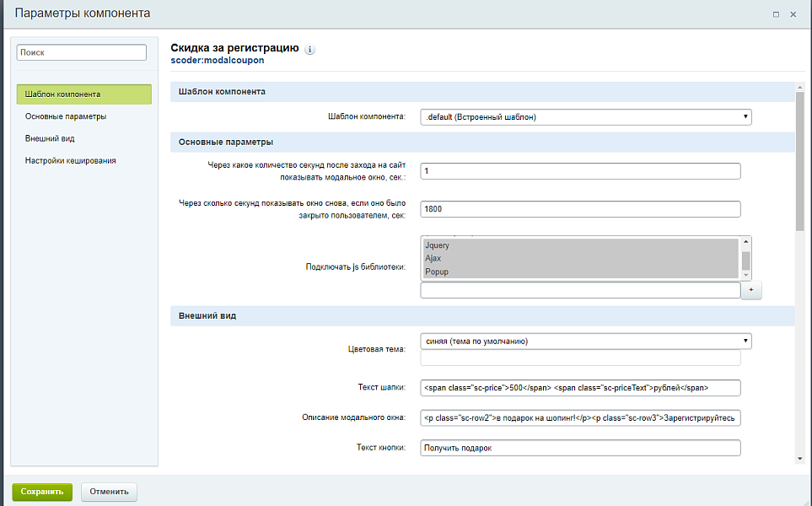This screenshot has width=812, height=506.
Task: Click the modal delay seconds field
Action: (580, 171)
